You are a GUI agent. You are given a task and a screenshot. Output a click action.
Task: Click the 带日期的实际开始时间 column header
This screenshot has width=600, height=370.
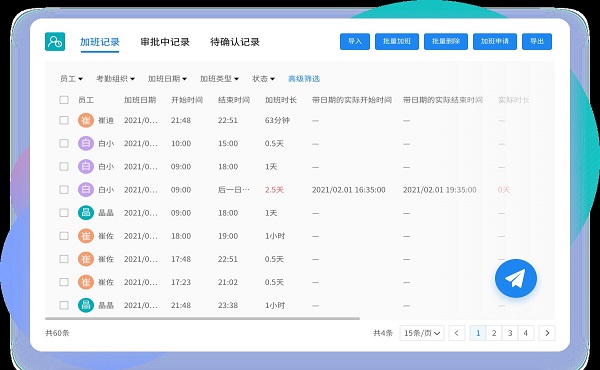coord(352,100)
